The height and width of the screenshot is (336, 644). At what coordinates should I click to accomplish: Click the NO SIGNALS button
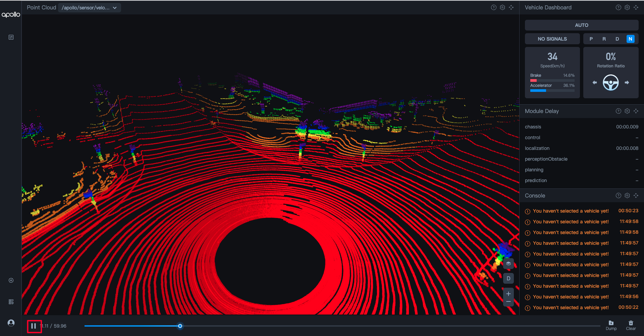[552, 39]
